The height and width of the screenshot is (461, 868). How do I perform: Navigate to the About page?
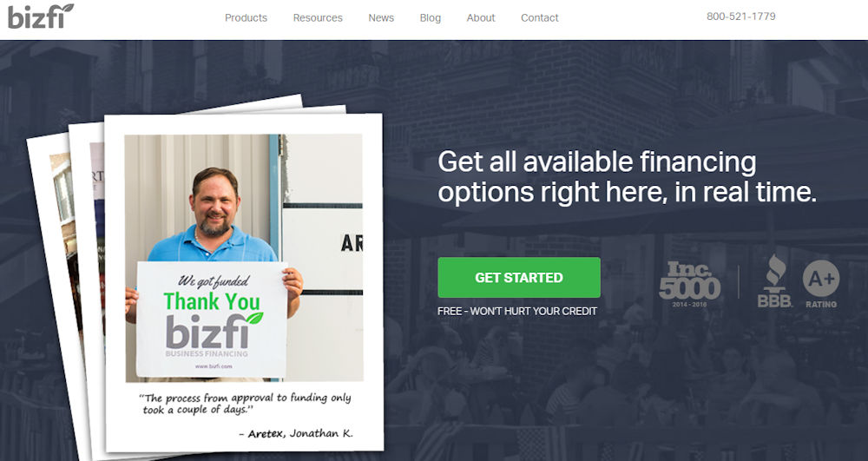[481, 17]
